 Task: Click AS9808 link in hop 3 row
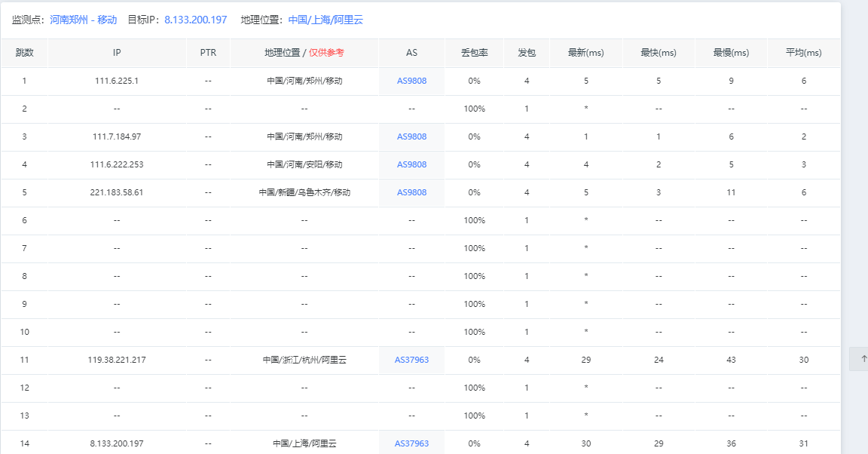pos(411,137)
